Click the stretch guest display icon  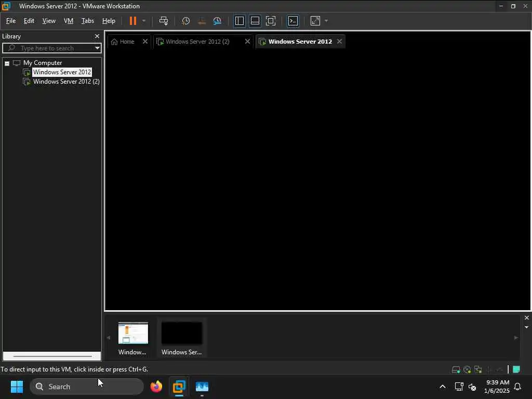tap(315, 21)
